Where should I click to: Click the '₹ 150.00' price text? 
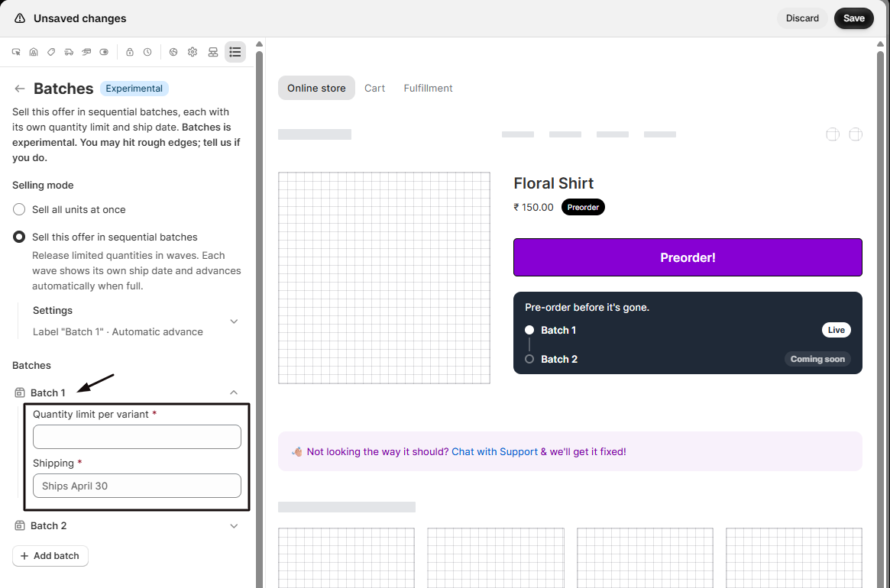[533, 207]
